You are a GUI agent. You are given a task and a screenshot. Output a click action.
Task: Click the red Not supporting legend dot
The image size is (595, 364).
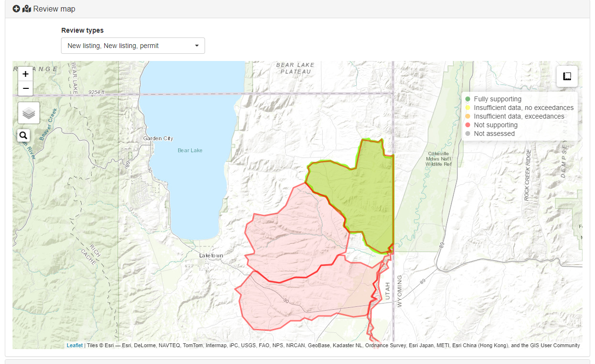click(x=468, y=125)
